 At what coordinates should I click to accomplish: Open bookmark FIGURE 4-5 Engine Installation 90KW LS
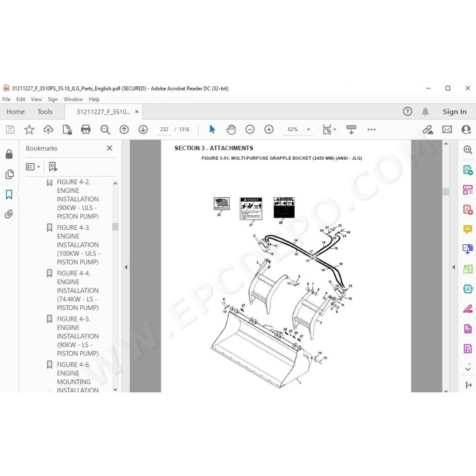(78, 336)
